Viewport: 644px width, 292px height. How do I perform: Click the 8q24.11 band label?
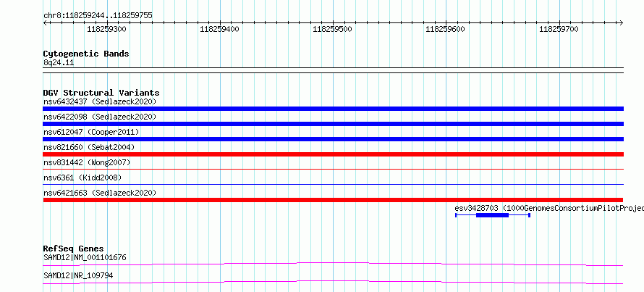pyautogui.click(x=59, y=63)
